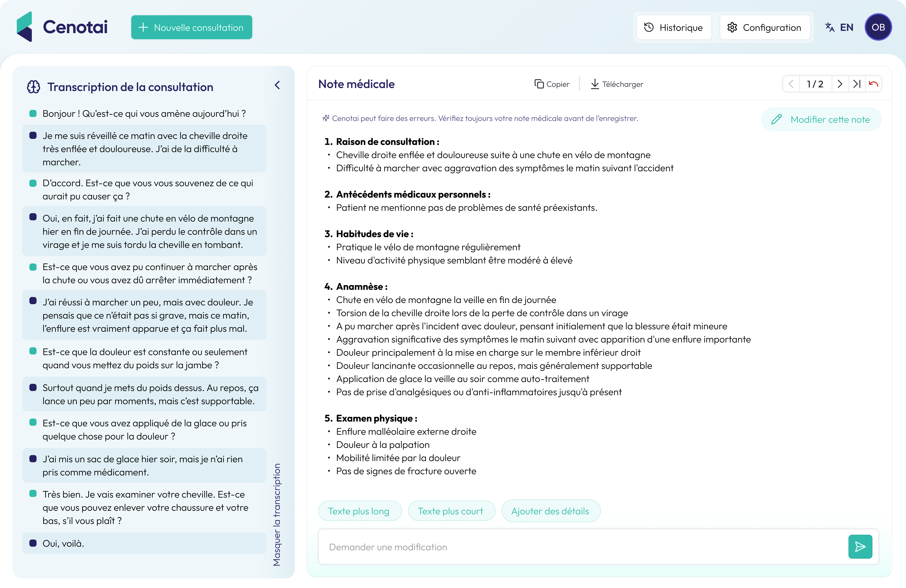
Task: Click the gear icon in Configuration
Action: click(x=732, y=27)
